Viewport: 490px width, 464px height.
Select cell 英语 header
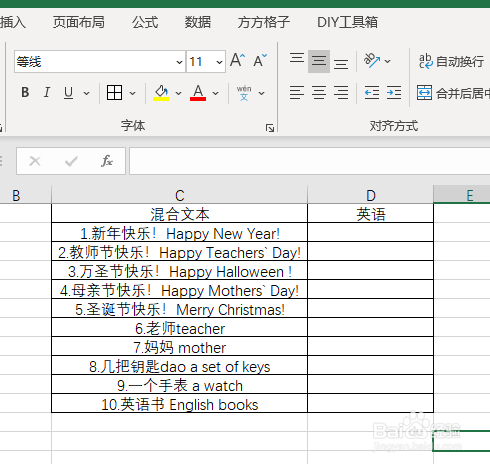coord(370,213)
